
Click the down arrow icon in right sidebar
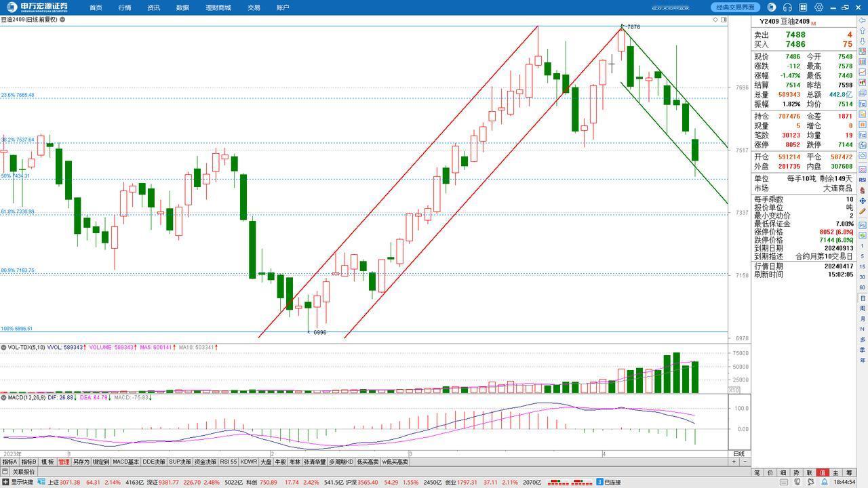coord(863,41)
